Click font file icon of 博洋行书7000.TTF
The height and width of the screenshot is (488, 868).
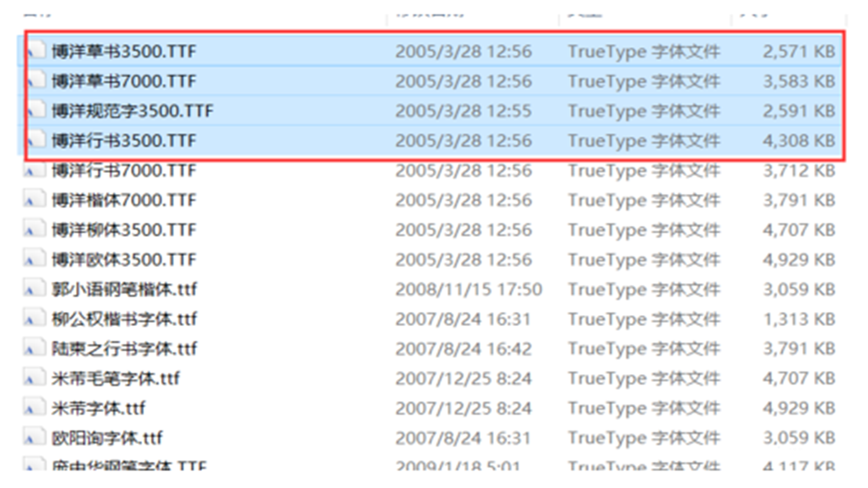click(34, 170)
